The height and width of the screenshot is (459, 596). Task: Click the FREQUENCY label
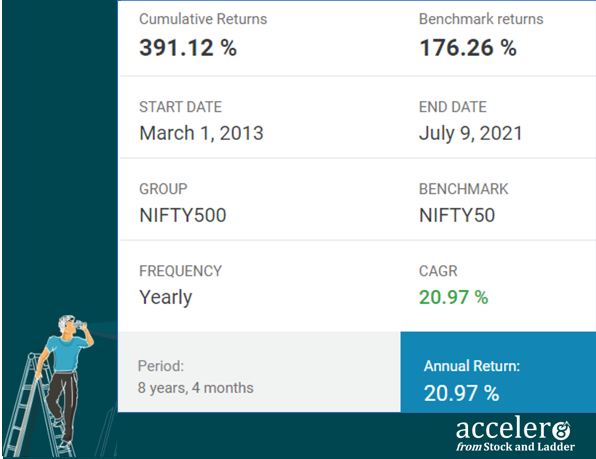[180, 271]
